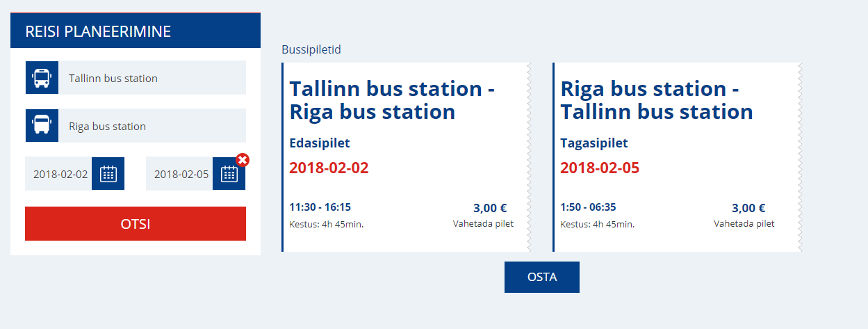Click the destination bus icon beside Riga bus station

(42, 125)
